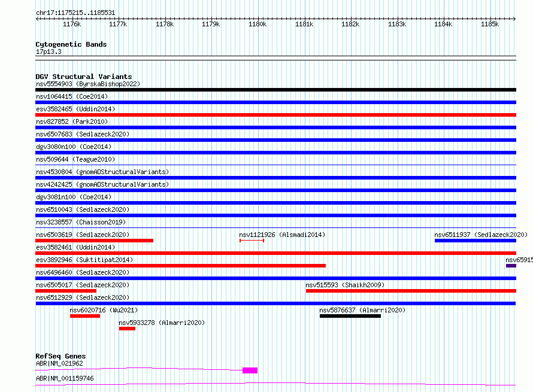Click the blue nsv6512929 variant bar
The image size is (533, 392).
pos(275,303)
